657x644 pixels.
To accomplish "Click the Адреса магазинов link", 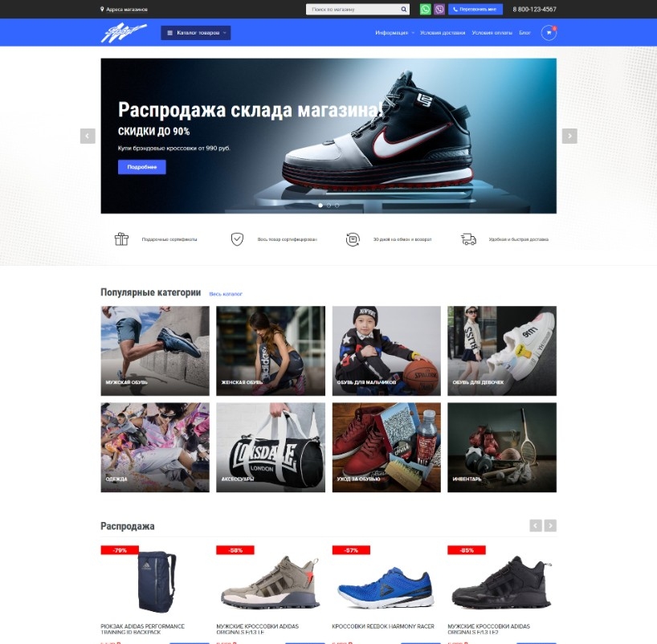I will pyautogui.click(x=127, y=9).
